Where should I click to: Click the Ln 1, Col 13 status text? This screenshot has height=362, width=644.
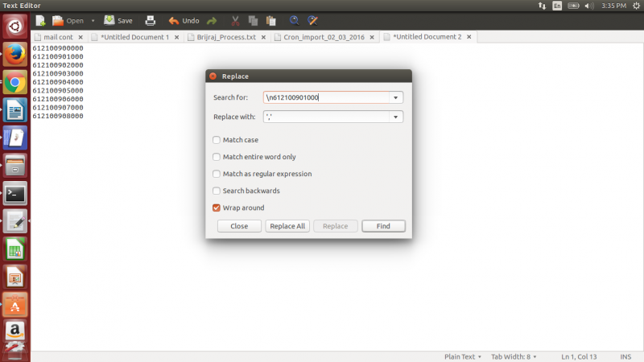coord(579,356)
